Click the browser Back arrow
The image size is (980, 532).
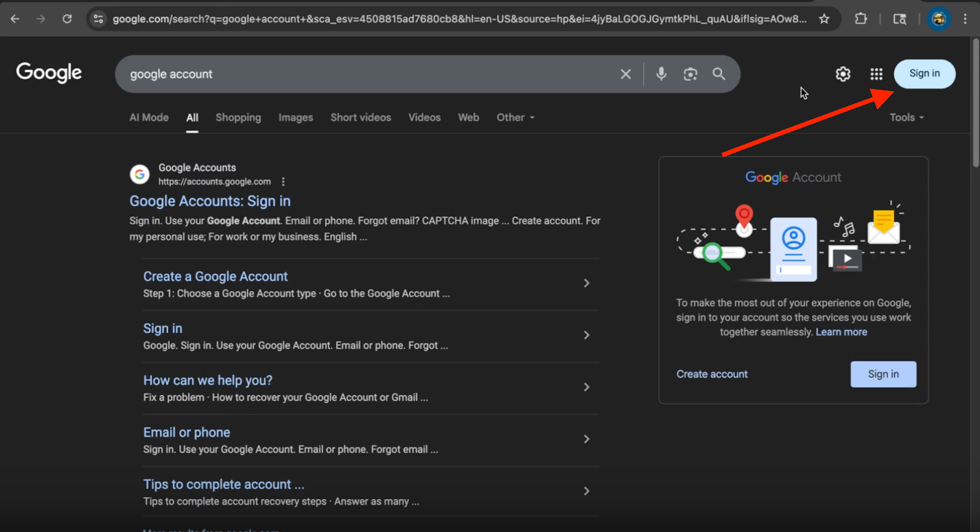coord(15,19)
